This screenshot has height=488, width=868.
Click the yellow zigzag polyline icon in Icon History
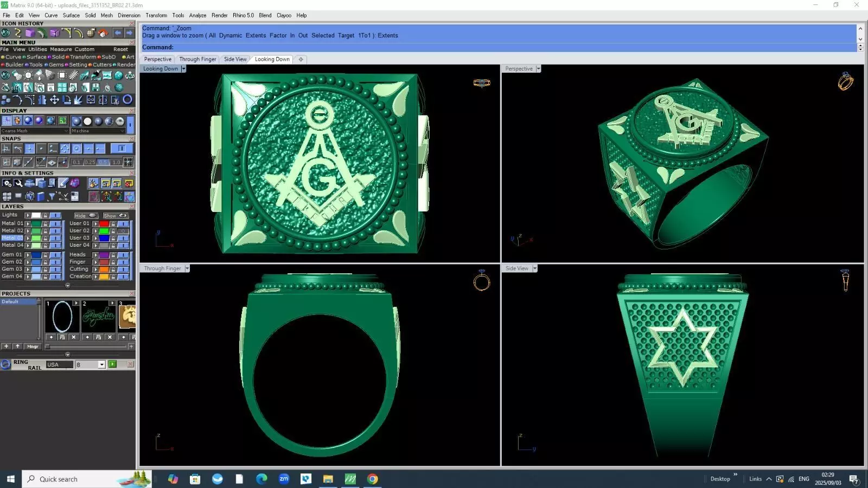(x=18, y=33)
